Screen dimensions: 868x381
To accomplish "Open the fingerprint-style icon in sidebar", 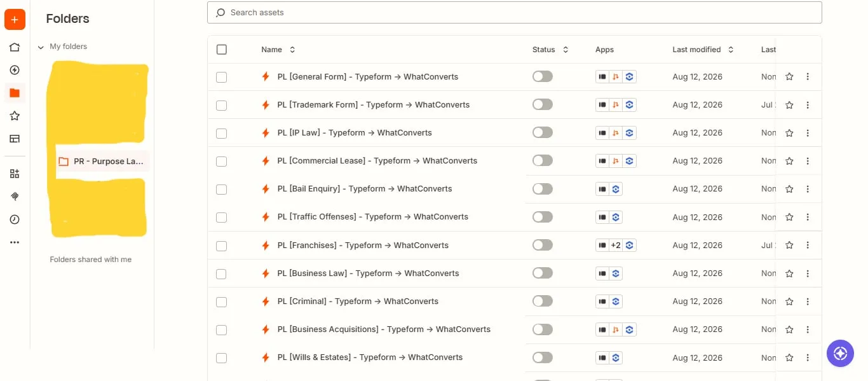I will pyautogui.click(x=15, y=197).
